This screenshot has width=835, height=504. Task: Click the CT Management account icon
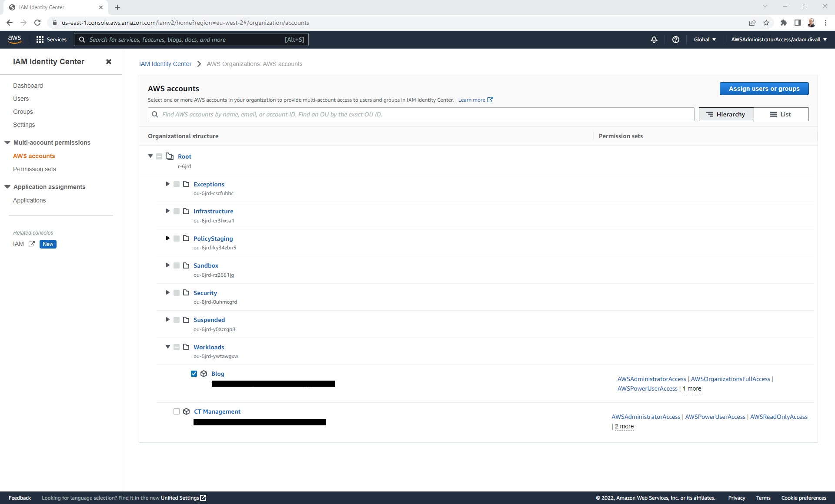(x=187, y=411)
